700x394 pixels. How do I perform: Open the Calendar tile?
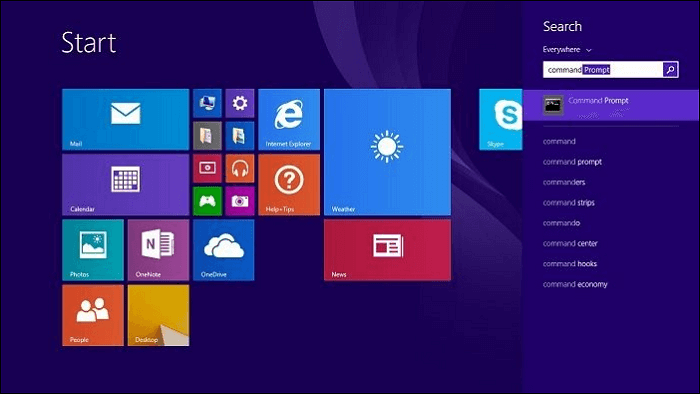(125, 185)
